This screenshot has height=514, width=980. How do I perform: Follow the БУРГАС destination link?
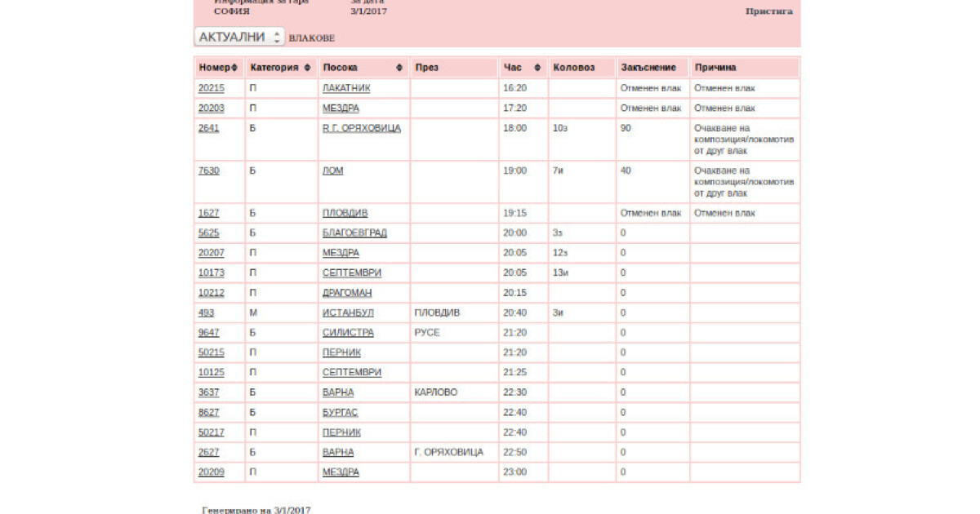(340, 412)
